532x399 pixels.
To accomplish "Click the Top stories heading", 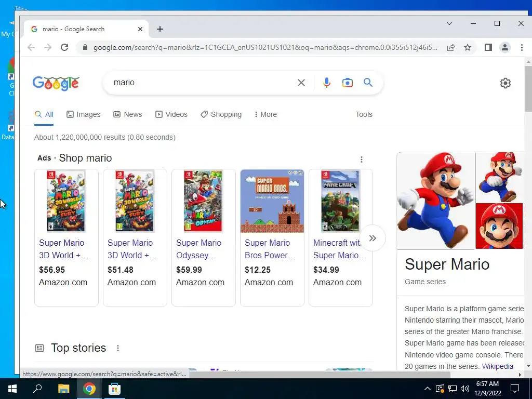I will pos(78,348).
